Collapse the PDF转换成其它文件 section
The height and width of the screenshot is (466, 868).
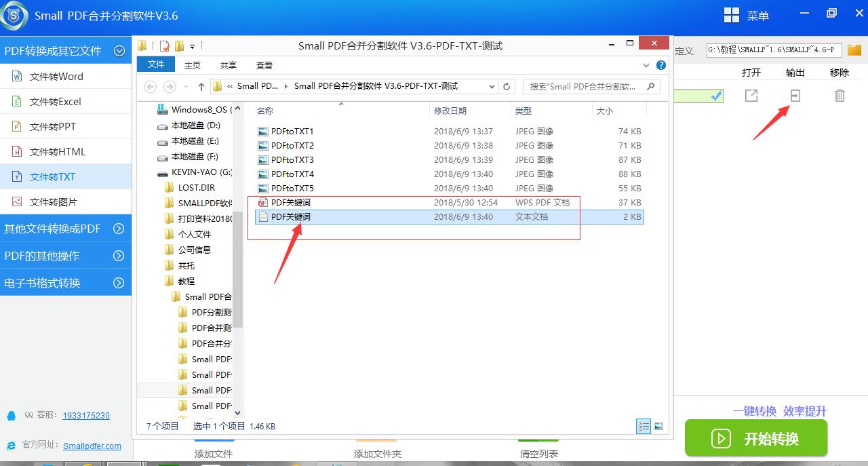[x=119, y=50]
